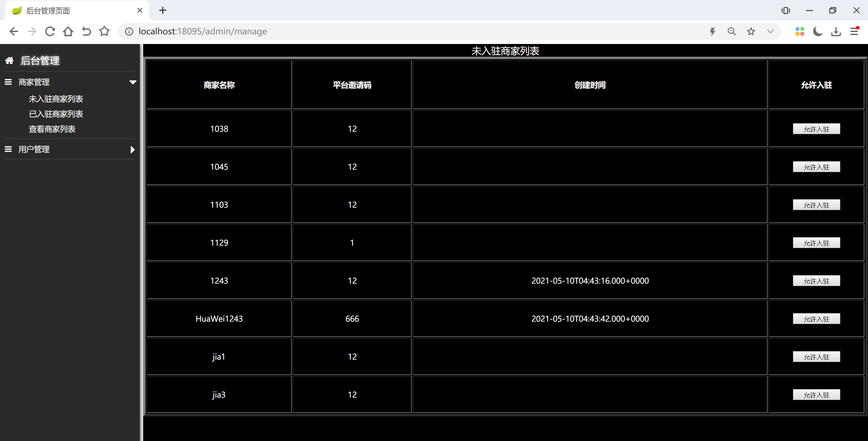Click the 平台邀请码 column header

(352, 85)
